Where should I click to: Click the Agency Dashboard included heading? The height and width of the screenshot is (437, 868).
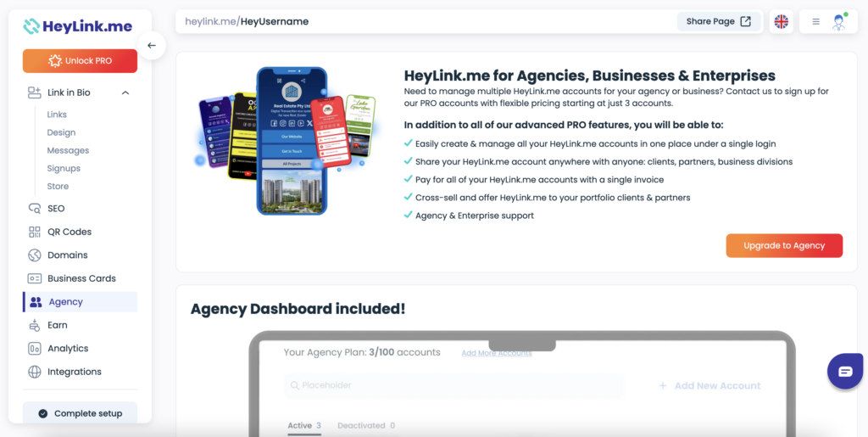coord(298,309)
